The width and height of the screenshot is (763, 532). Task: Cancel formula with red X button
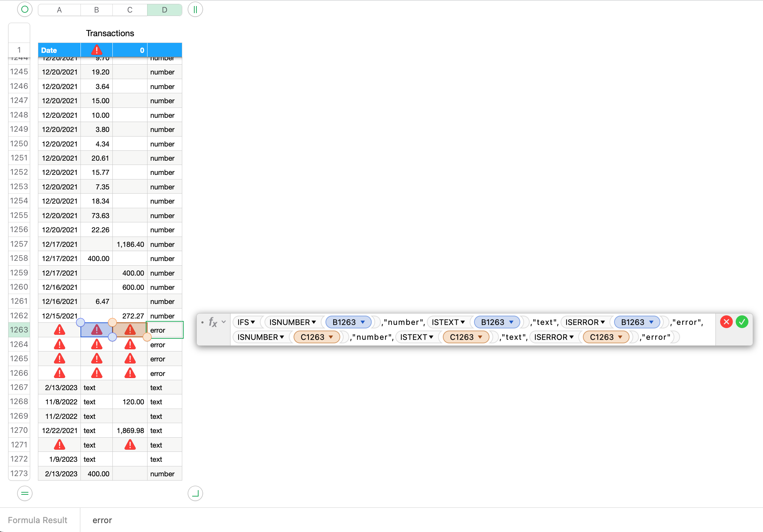point(726,322)
